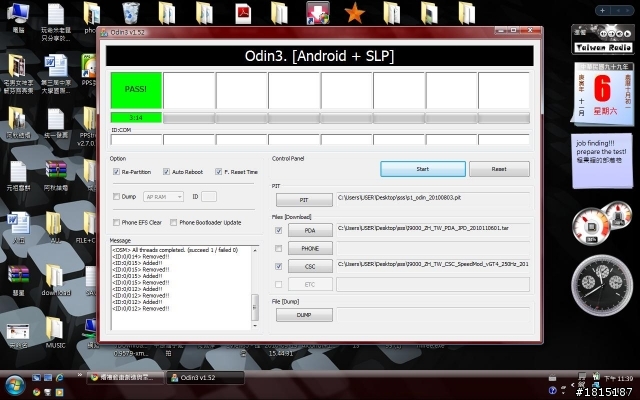The width and height of the screenshot is (640, 400).
Task: Launch Chrome from the Quick Launch bar
Action: [x=36, y=392]
